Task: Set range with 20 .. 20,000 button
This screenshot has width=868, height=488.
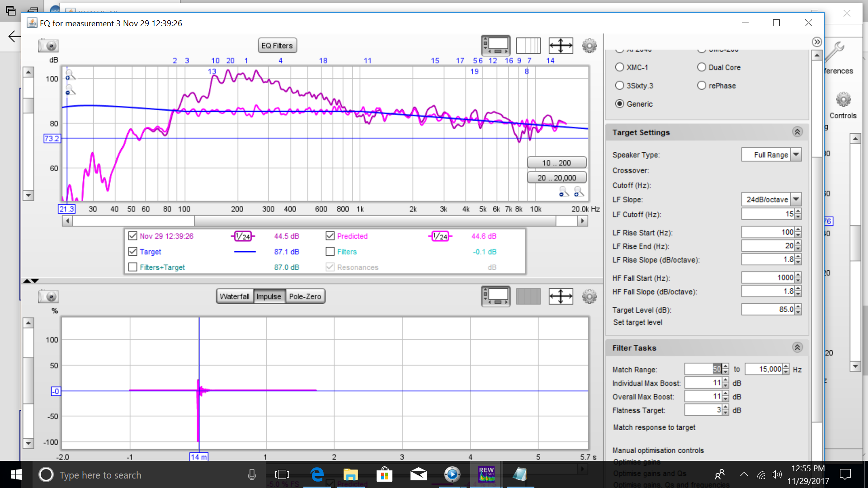Action: tap(557, 178)
